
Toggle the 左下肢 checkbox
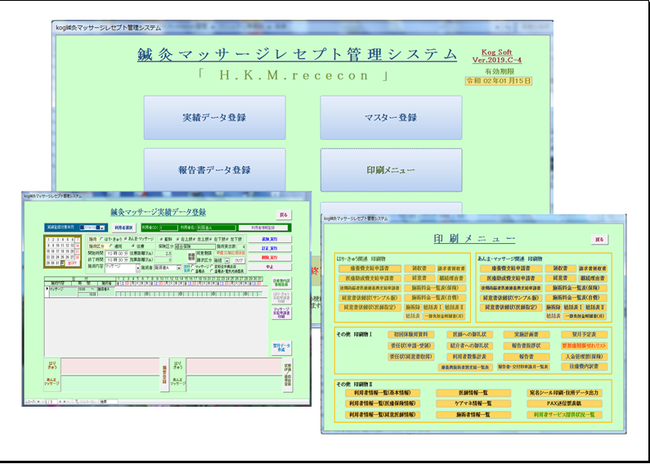pos(228,239)
